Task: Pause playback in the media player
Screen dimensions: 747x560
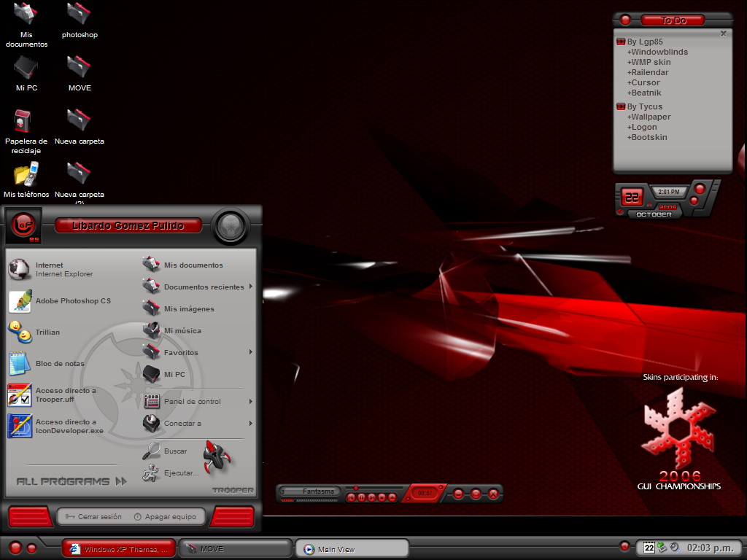Action: [361, 497]
